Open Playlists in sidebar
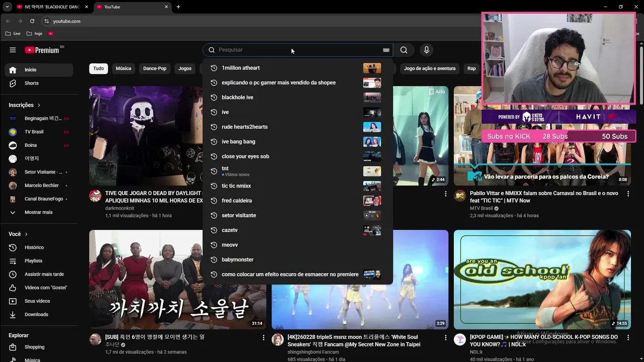 [x=39, y=261]
